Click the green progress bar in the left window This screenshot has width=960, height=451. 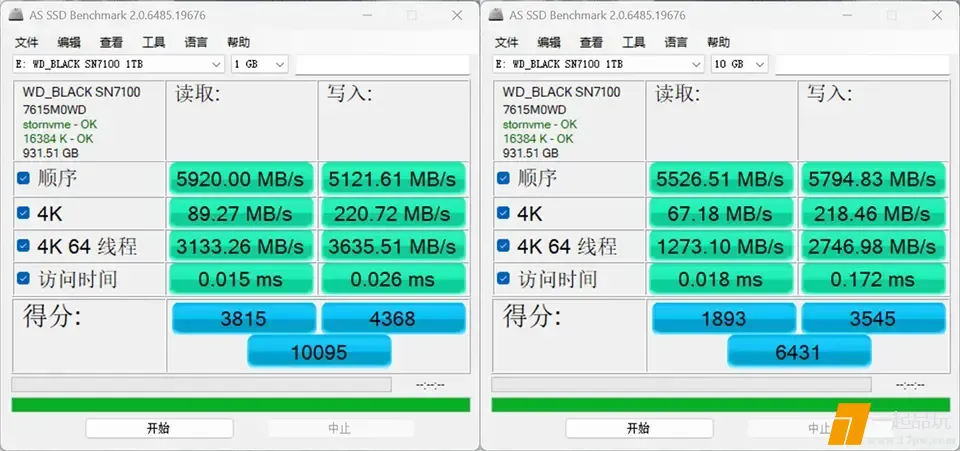pos(240,405)
